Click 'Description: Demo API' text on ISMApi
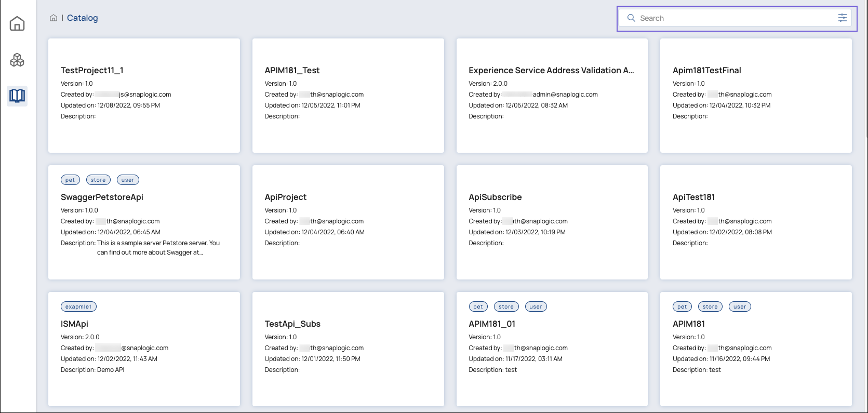This screenshot has width=868, height=413. [92, 370]
